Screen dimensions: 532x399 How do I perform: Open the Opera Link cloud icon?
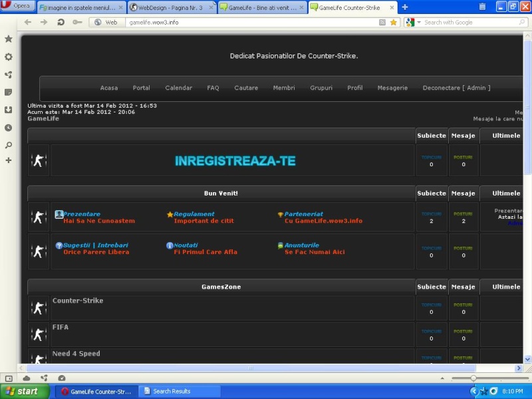click(27, 378)
